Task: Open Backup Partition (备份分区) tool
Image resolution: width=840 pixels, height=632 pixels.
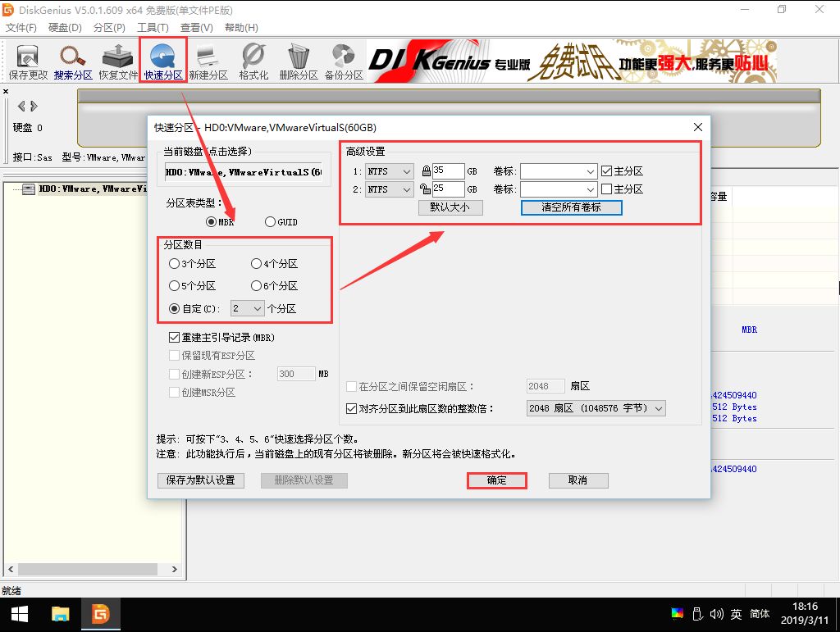Action: click(344, 62)
